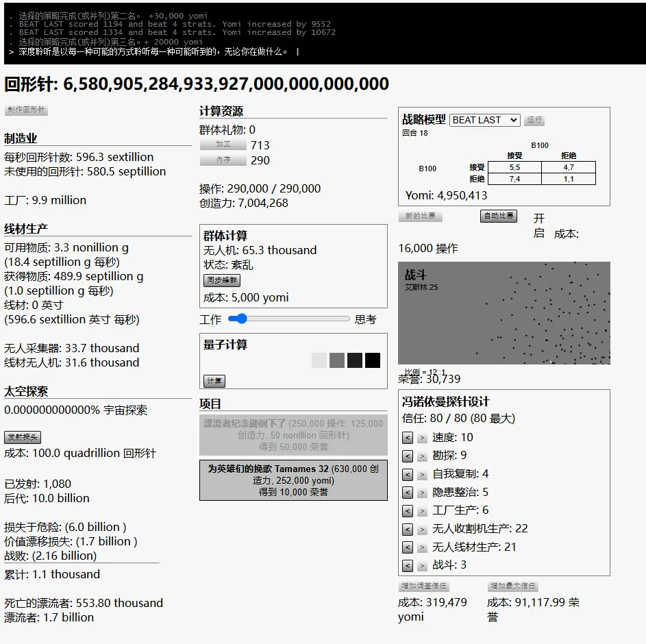Click the 战斗 battle display canvas

point(504,312)
